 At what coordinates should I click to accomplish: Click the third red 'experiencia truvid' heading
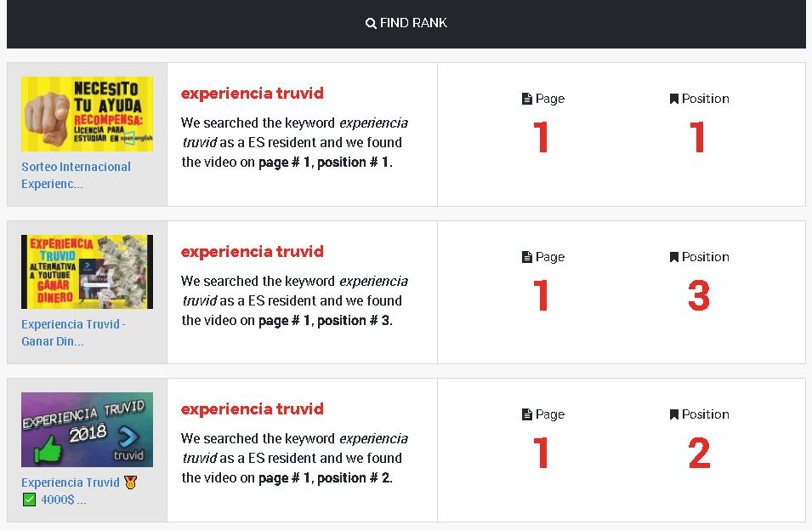pyautogui.click(x=252, y=409)
